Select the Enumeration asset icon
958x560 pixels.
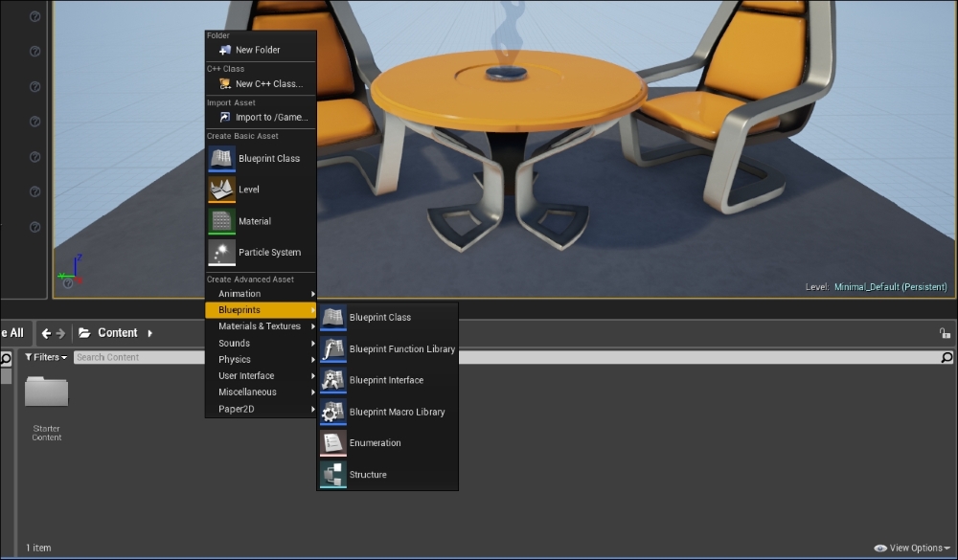[333, 443]
